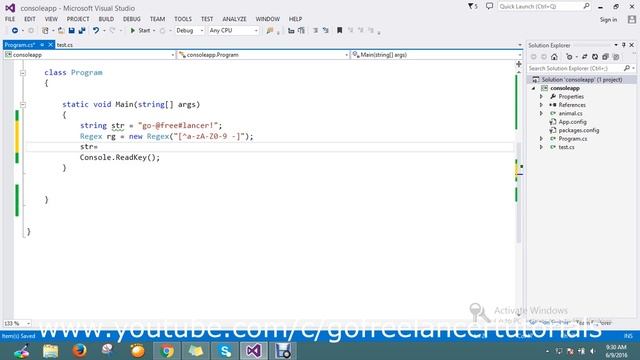The image size is (640, 360).
Task: Open the TOOLS menu
Action: [183, 19]
